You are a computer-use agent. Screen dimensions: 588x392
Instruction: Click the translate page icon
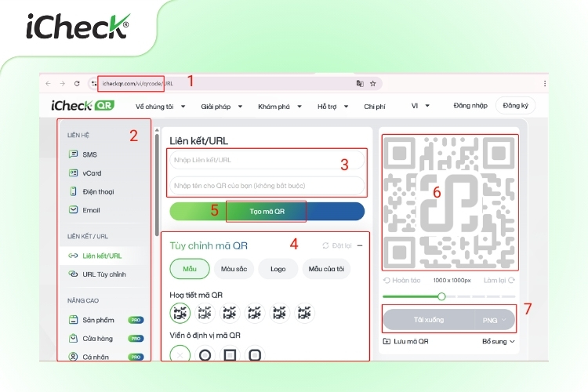pos(360,84)
